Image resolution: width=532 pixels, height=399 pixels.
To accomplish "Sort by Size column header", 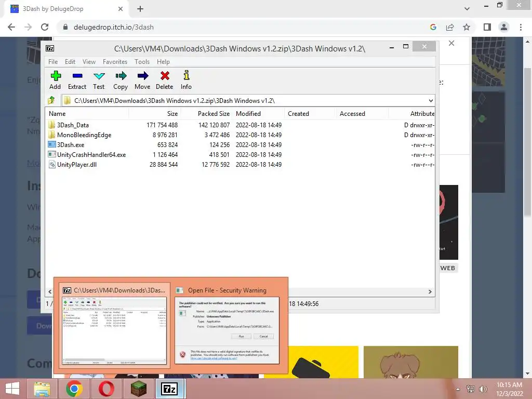I will (154, 114).
